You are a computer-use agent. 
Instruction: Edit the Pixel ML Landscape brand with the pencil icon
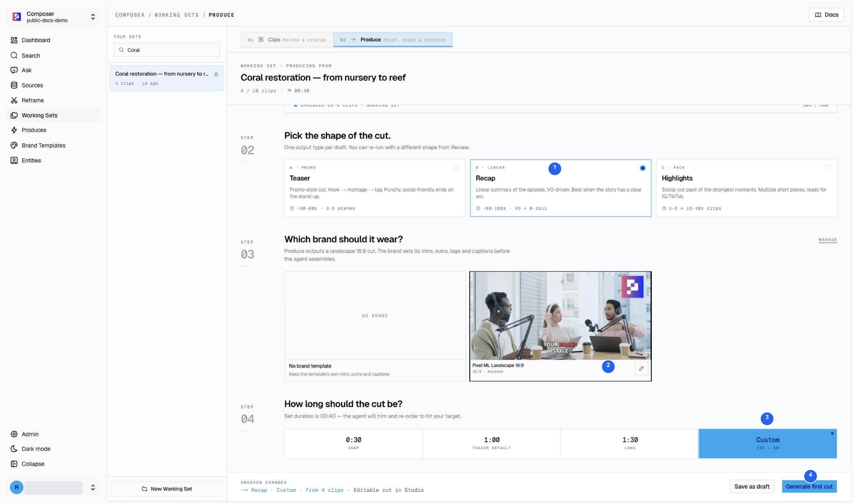pyautogui.click(x=641, y=369)
